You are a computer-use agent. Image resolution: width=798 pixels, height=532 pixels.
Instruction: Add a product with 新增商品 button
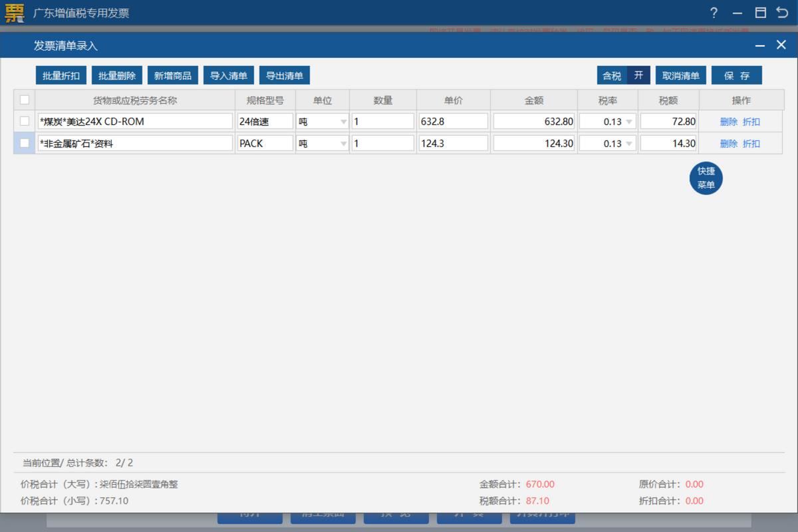point(172,75)
